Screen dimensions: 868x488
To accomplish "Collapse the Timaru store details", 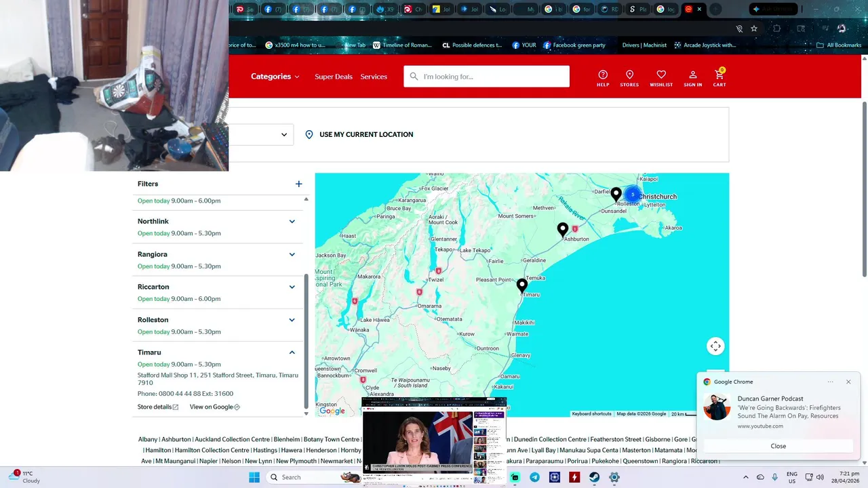I will point(292,352).
